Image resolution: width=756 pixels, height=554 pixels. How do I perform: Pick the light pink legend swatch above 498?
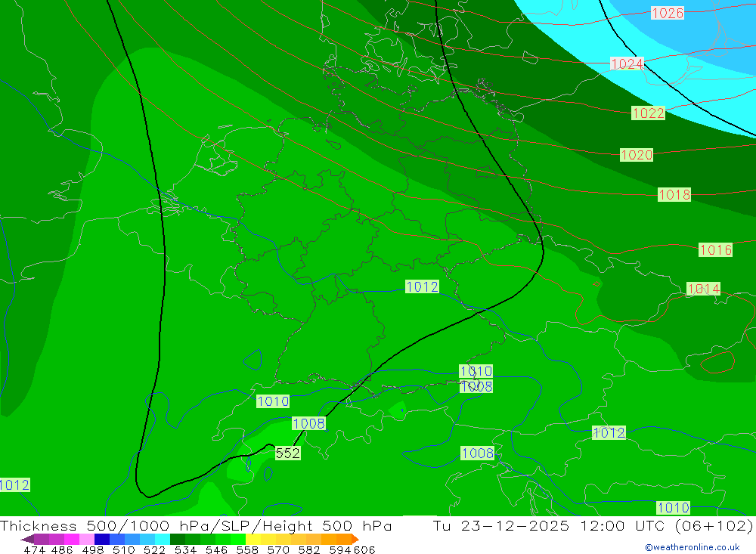point(85,539)
